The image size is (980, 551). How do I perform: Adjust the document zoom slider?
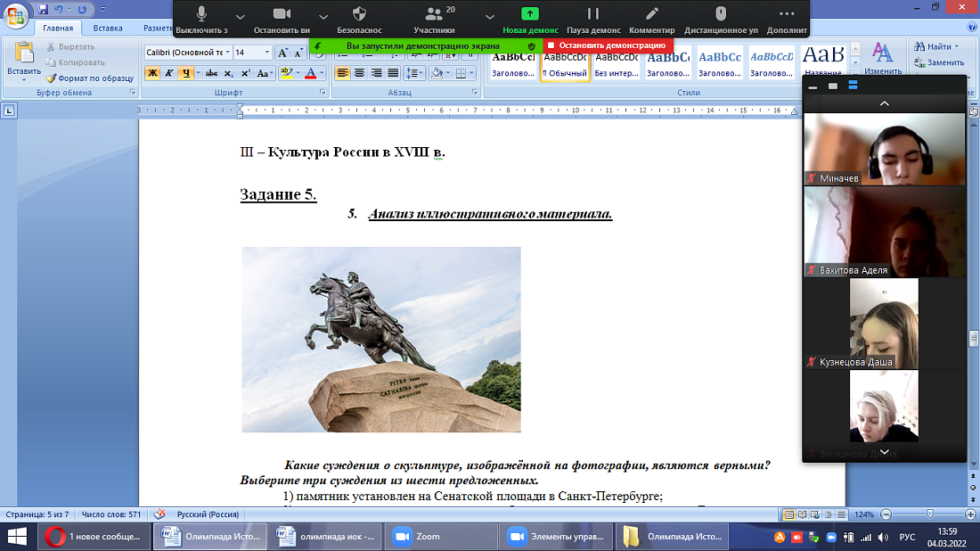[x=928, y=514]
